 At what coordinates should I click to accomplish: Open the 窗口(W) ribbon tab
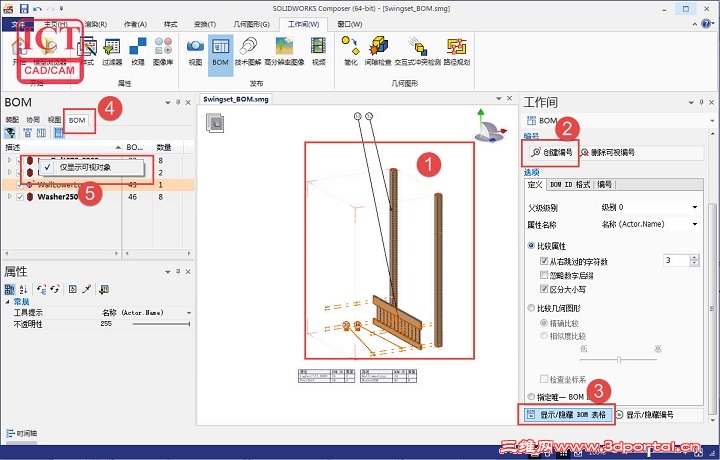(349, 24)
